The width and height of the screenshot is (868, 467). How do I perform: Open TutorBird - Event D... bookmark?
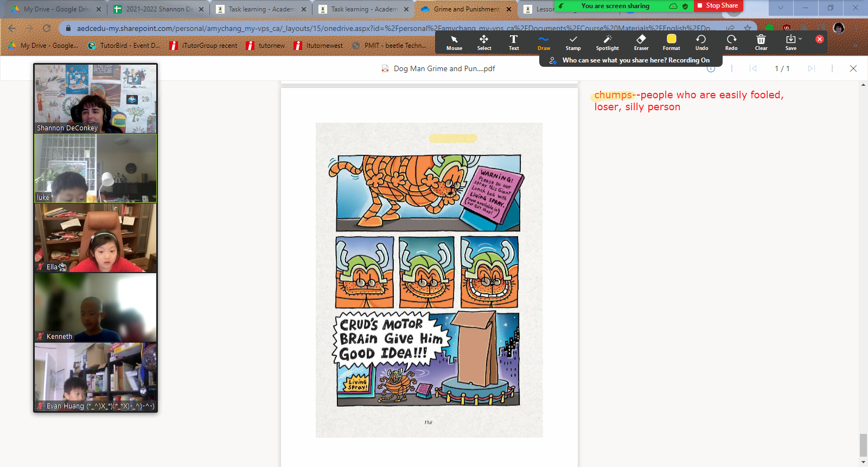pyautogui.click(x=124, y=46)
